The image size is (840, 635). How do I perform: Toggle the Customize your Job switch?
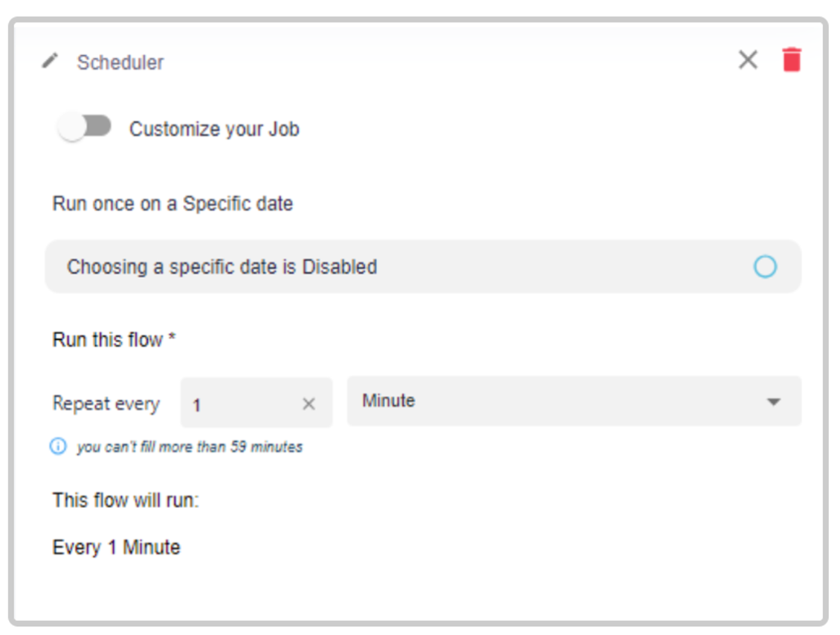[85, 128]
